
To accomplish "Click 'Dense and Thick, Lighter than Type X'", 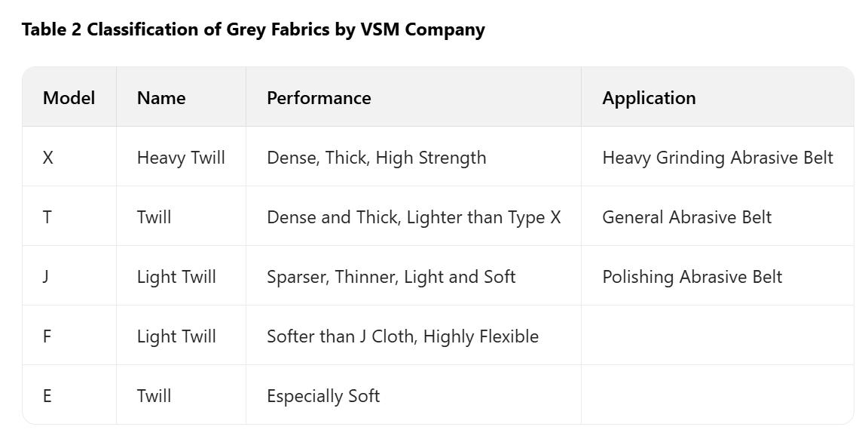I will click(x=414, y=217).
